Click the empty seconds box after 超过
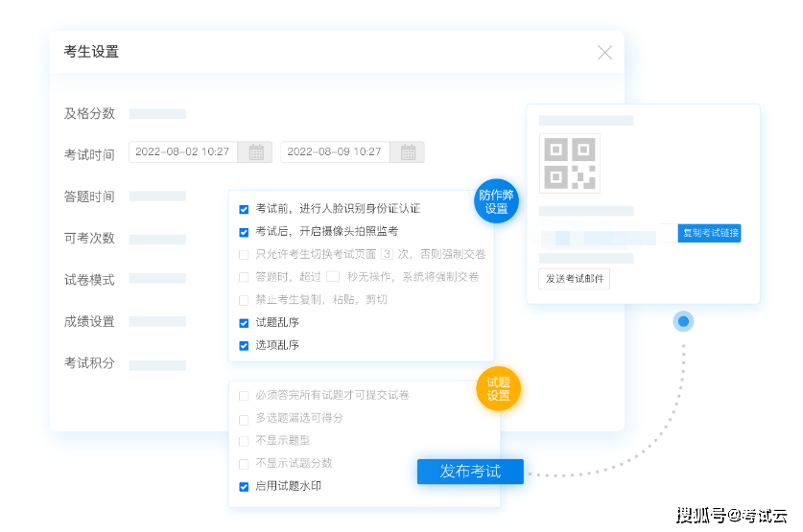Image resolution: width=803 pixels, height=532 pixels. pyautogui.click(x=333, y=277)
